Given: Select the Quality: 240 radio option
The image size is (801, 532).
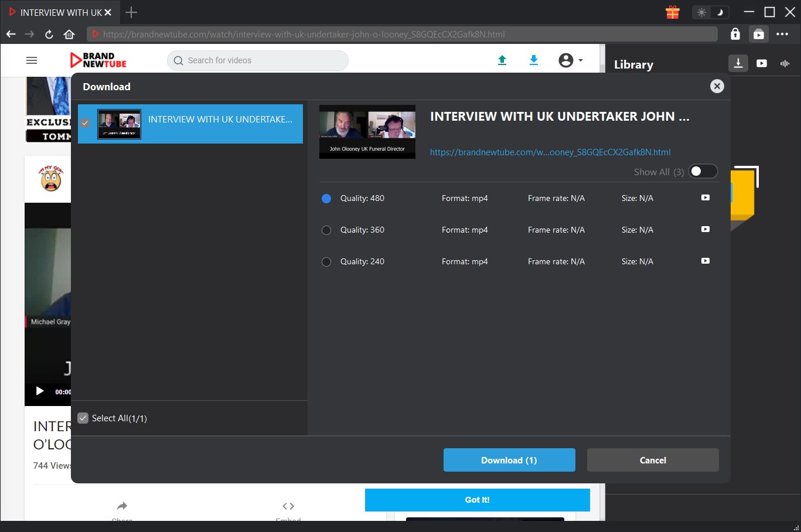Looking at the screenshot, I should coord(326,262).
